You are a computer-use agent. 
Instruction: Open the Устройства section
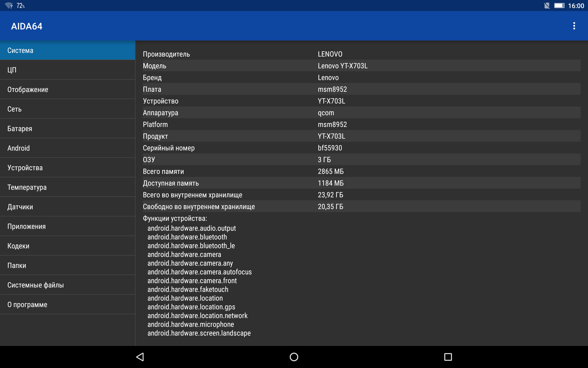(68, 168)
